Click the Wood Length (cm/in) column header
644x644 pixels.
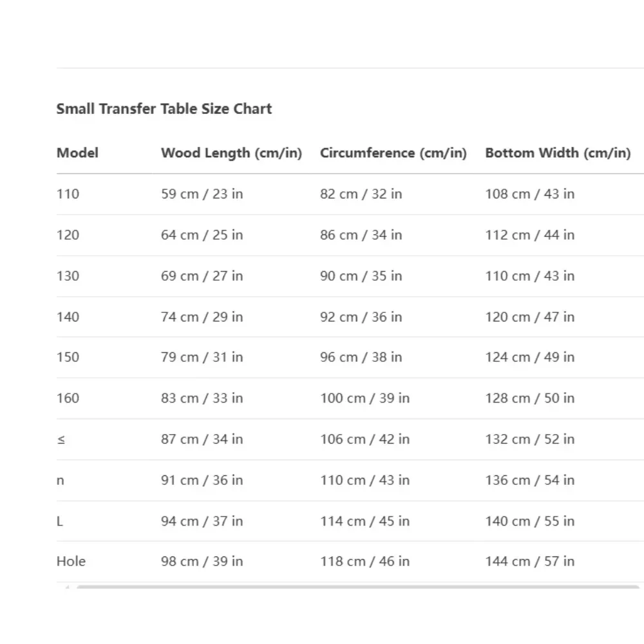tap(231, 153)
